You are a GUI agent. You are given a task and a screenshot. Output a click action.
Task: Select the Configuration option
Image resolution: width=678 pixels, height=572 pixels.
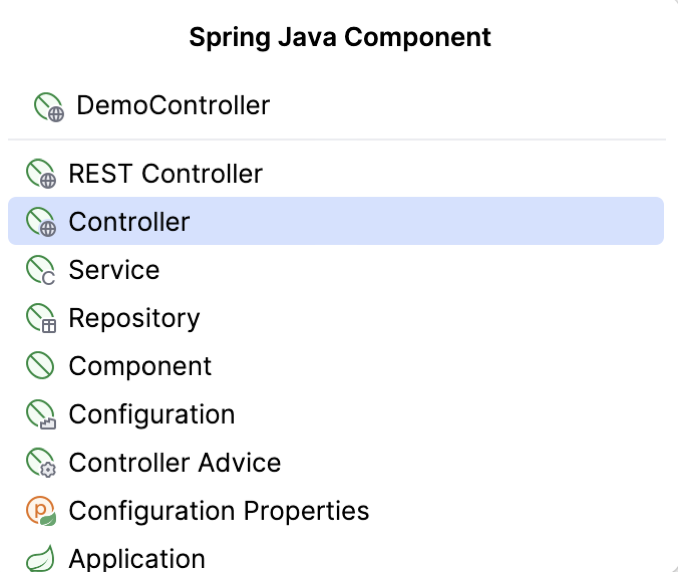coord(152,414)
